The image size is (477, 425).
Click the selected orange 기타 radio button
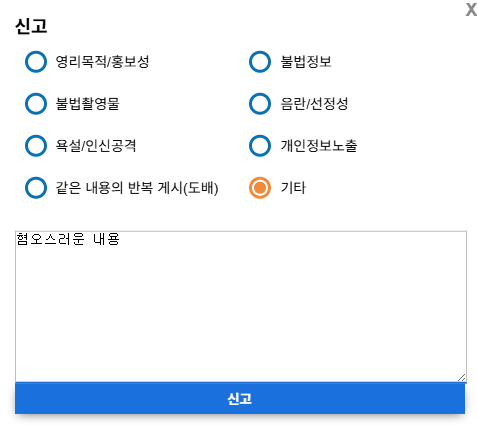point(260,188)
